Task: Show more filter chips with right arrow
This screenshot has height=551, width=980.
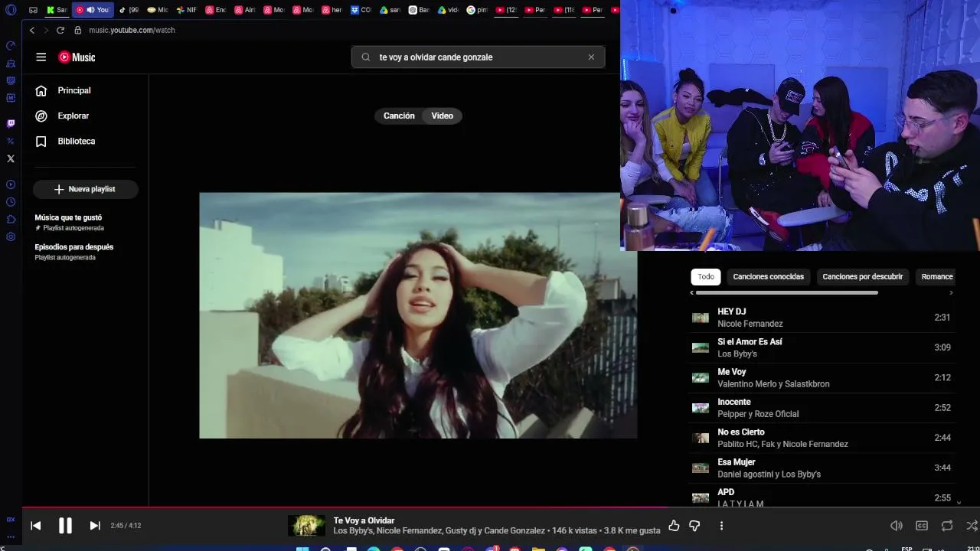Action: pos(951,293)
